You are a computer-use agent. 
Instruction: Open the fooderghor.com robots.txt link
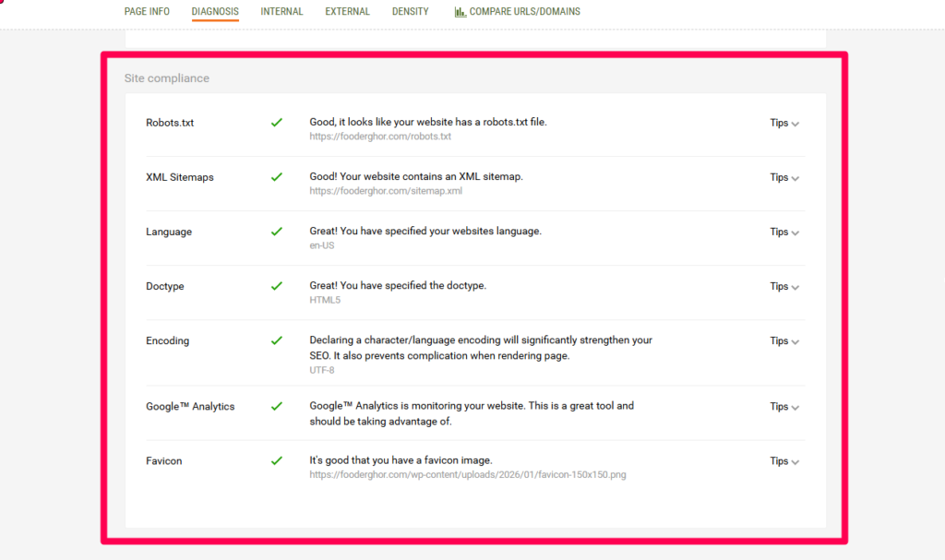(x=380, y=136)
